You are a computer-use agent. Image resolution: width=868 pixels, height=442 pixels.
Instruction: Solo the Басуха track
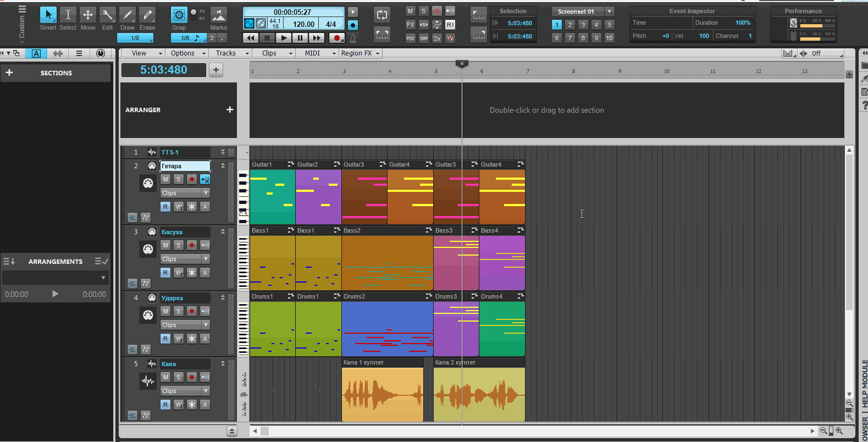pyautogui.click(x=179, y=245)
